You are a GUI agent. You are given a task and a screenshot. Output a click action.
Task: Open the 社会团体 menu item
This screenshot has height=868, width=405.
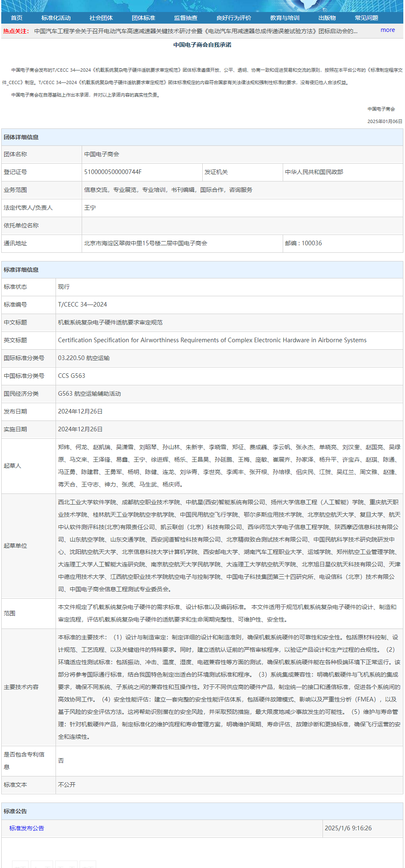coord(101,18)
